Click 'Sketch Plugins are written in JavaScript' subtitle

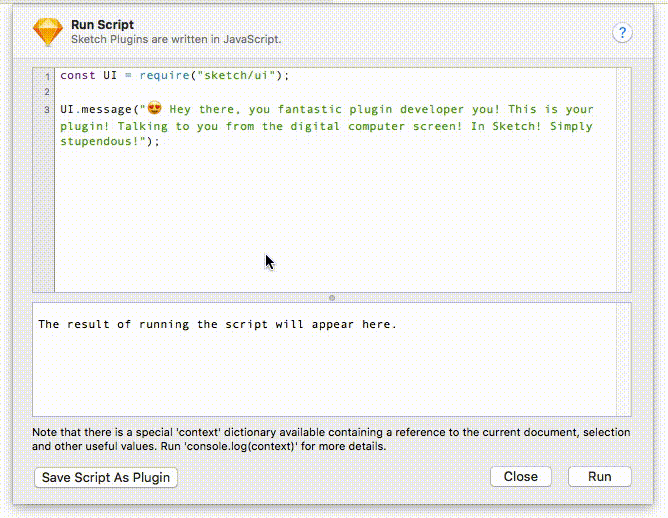(176, 39)
